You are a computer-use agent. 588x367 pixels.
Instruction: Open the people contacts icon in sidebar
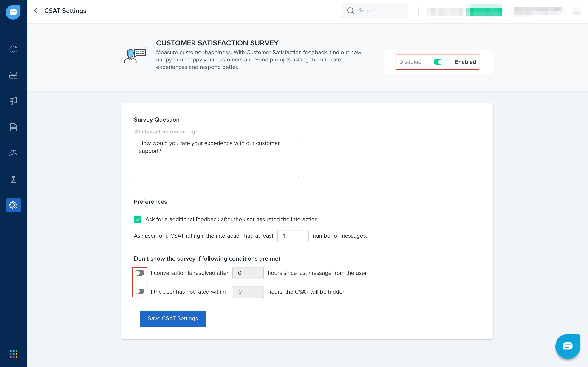click(13, 153)
